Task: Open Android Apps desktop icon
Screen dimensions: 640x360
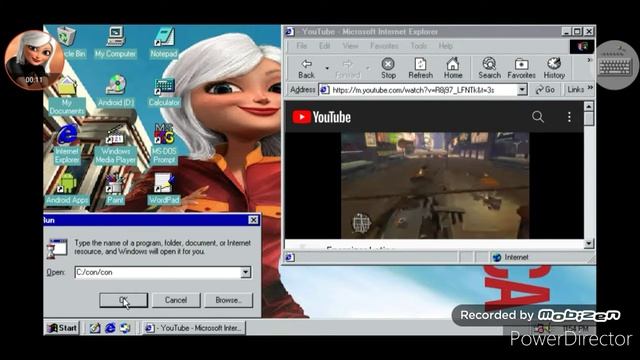Action: point(67,189)
